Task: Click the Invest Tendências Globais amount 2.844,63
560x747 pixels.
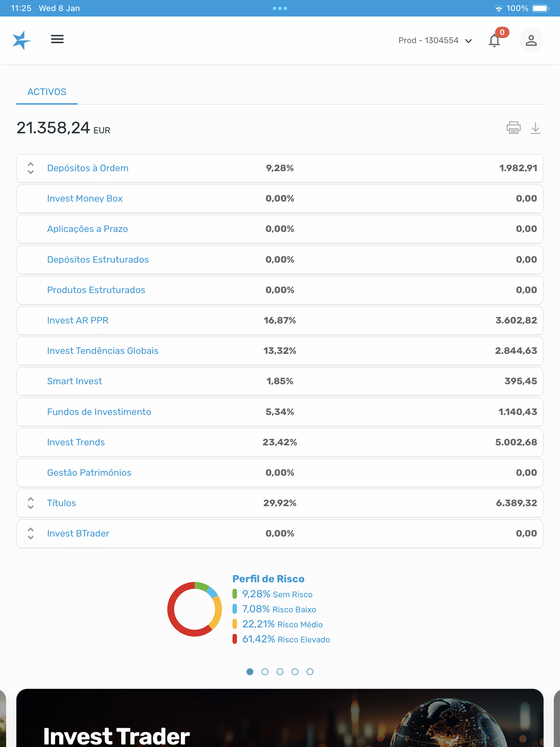Action: pyautogui.click(x=516, y=351)
